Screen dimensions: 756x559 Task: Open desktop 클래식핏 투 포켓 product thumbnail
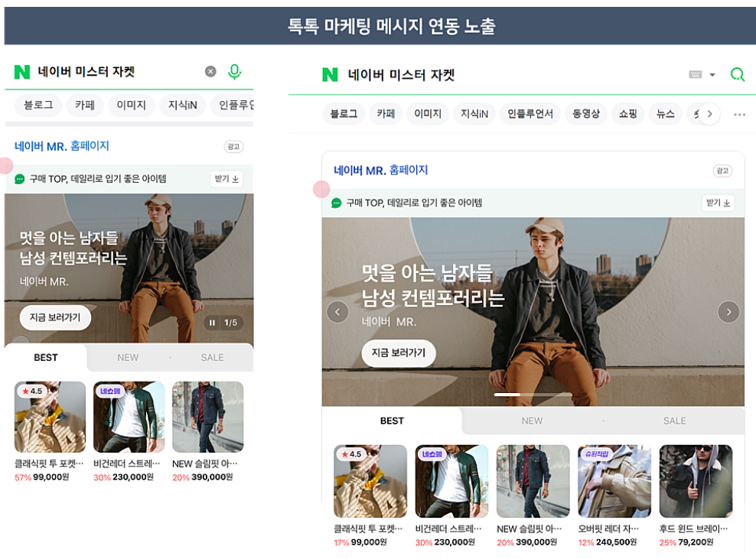tap(370, 481)
